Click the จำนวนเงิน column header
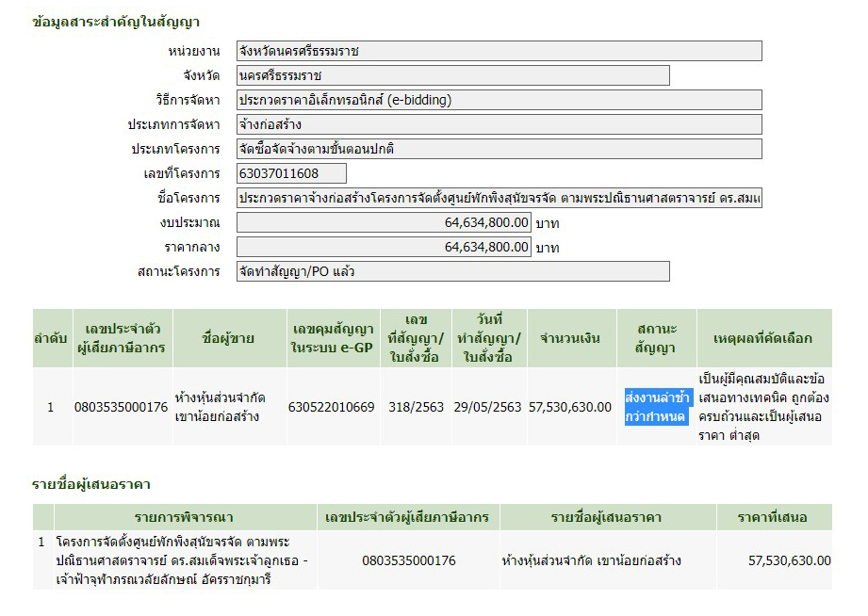The height and width of the screenshot is (616, 868). point(572,338)
